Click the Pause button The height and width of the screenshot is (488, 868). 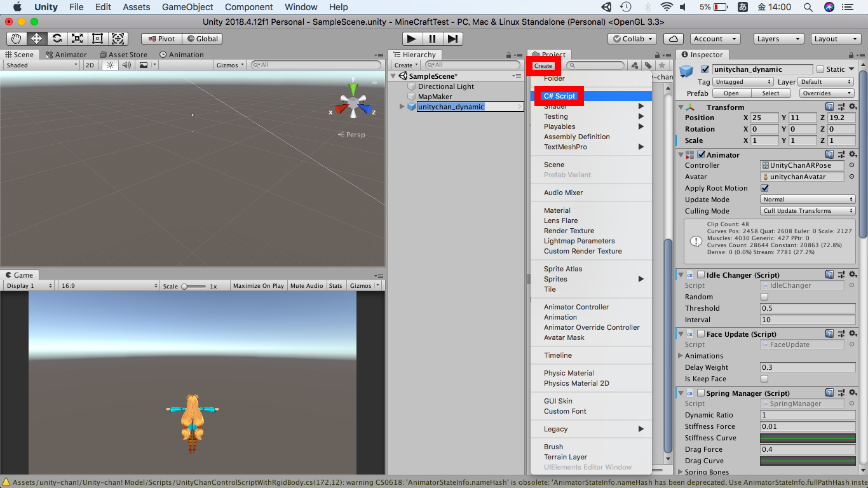point(432,39)
